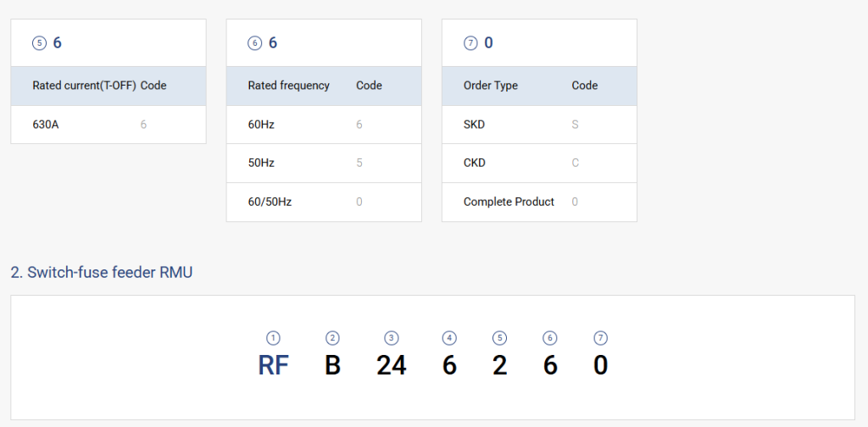The height and width of the screenshot is (427, 868).
Task: Select the circled 2 marker above B
Action: pyautogui.click(x=332, y=338)
